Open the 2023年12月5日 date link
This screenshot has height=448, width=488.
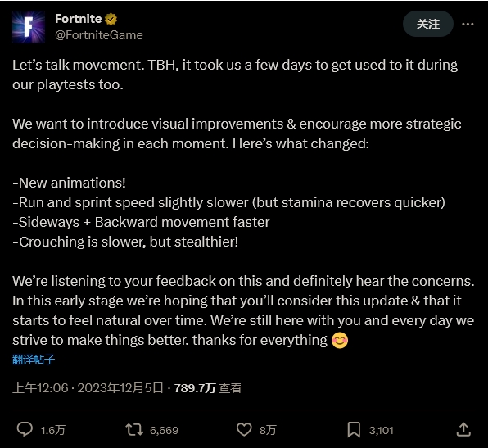tap(120, 388)
